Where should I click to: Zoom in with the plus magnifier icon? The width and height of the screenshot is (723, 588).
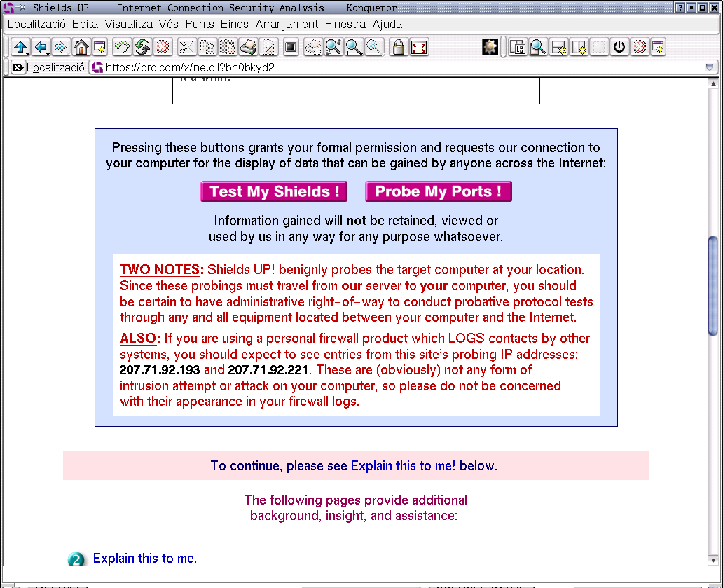(354, 46)
